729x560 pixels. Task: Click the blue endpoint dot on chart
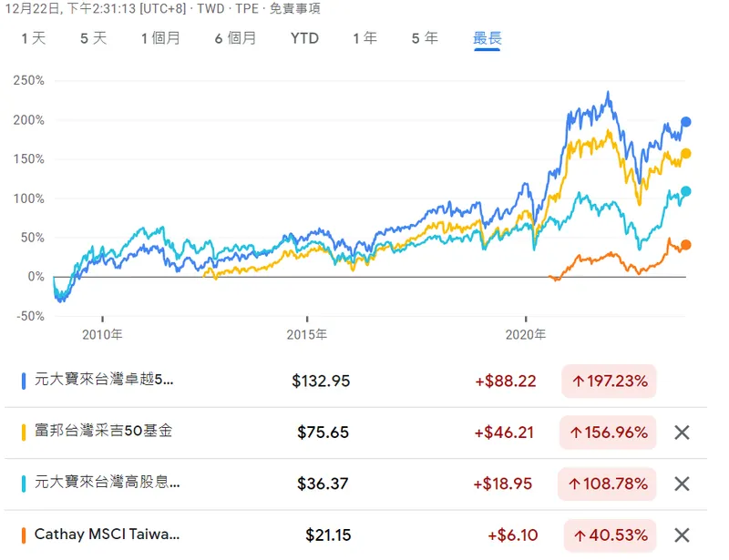(686, 122)
